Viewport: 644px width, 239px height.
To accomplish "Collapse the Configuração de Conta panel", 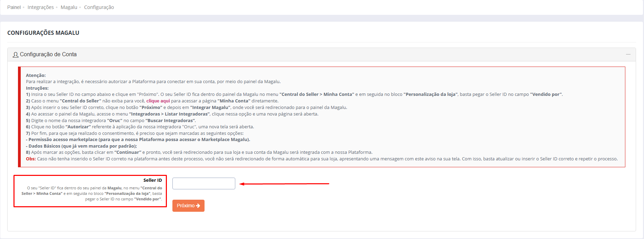I will tap(628, 54).
